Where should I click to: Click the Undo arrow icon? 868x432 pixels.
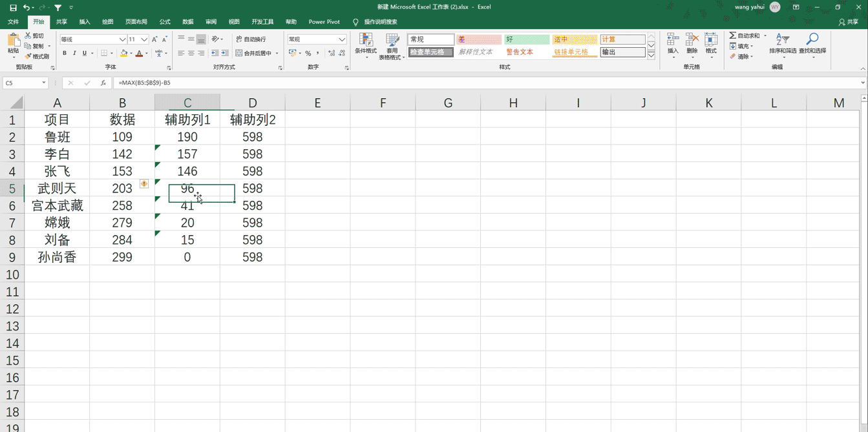pos(26,7)
